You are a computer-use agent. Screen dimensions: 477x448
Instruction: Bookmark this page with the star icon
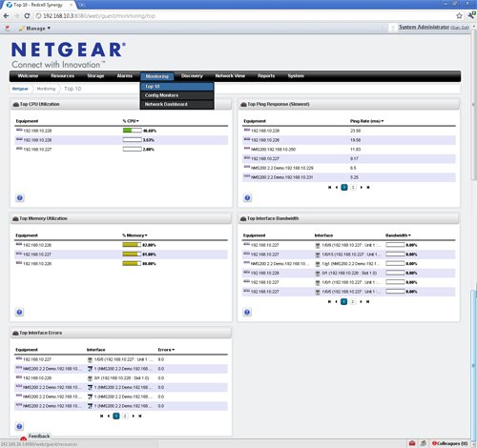(459, 15)
